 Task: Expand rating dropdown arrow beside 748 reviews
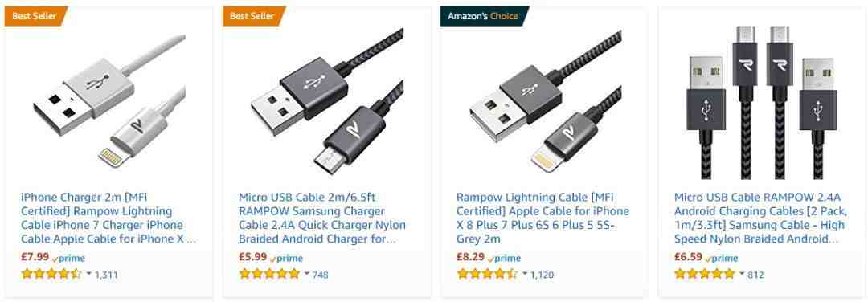pyautogui.click(x=307, y=273)
